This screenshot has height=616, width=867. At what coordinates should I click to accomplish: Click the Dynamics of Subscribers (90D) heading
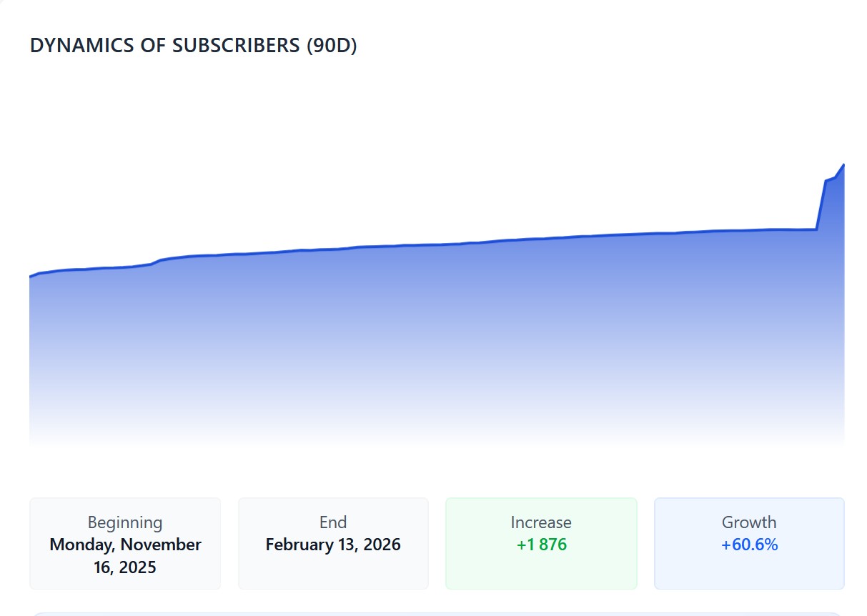(x=193, y=46)
